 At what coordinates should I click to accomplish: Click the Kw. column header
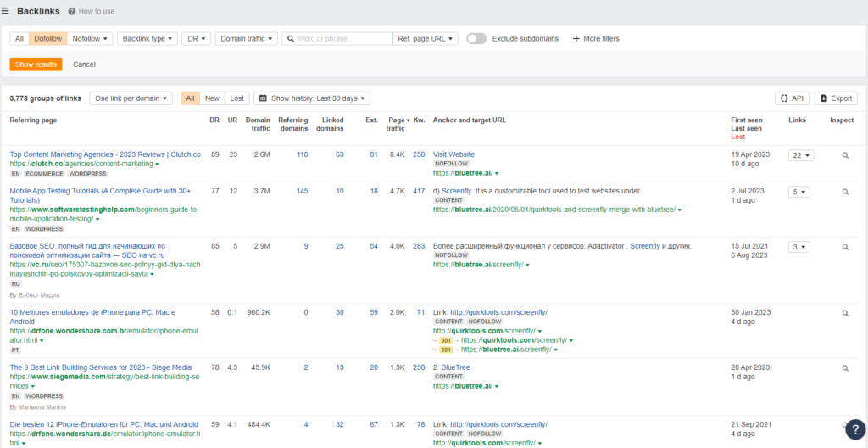[x=419, y=120]
